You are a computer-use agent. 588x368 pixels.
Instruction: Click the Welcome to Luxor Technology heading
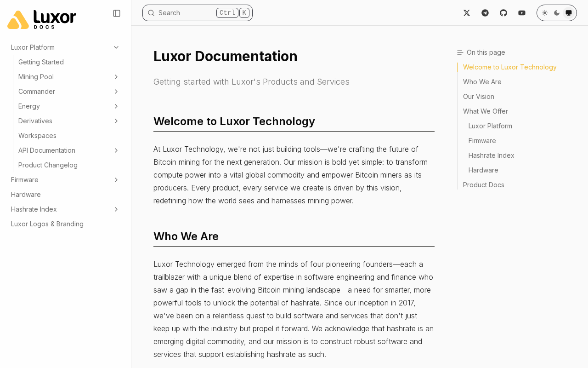coord(234,121)
